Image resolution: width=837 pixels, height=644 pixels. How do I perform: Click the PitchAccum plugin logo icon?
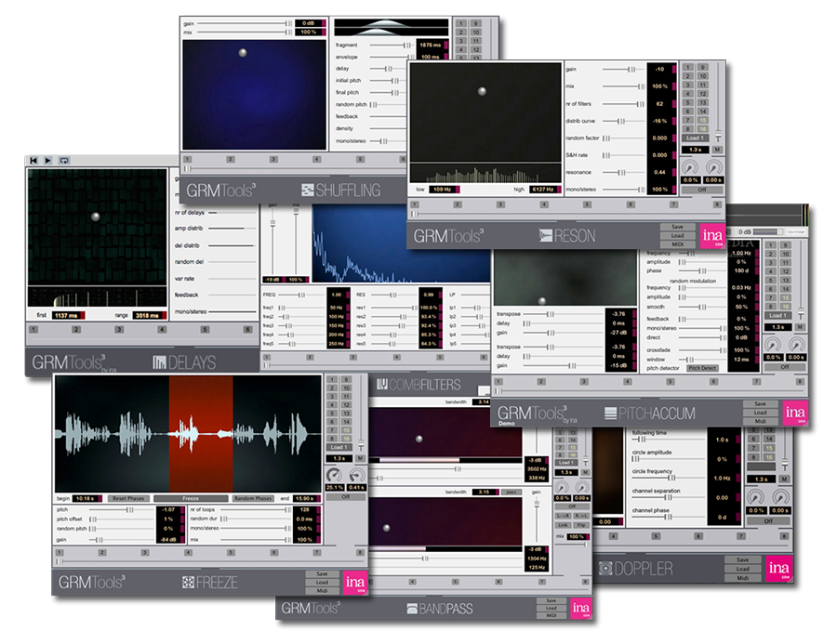click(611, 413)
